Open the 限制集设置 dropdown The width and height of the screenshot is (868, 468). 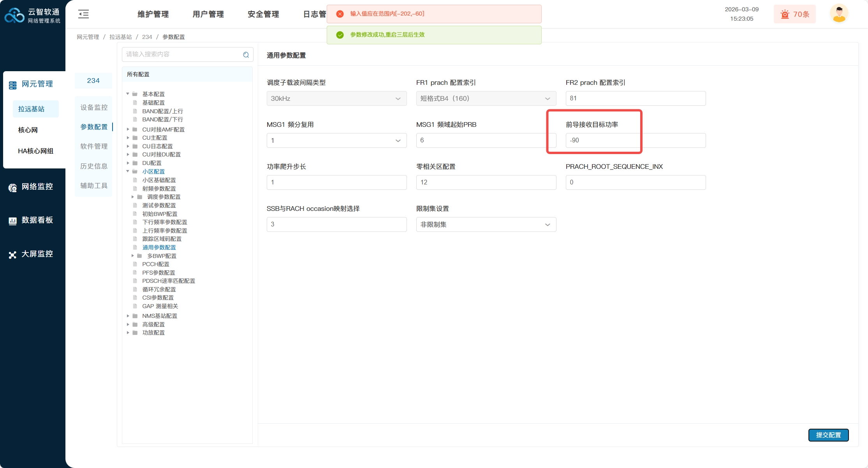(486, 224)
